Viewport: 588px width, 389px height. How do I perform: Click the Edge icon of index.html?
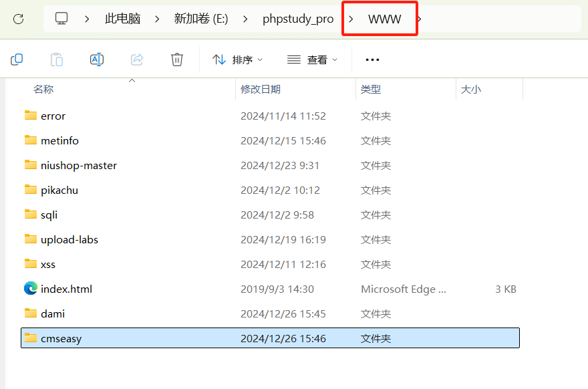31,289
